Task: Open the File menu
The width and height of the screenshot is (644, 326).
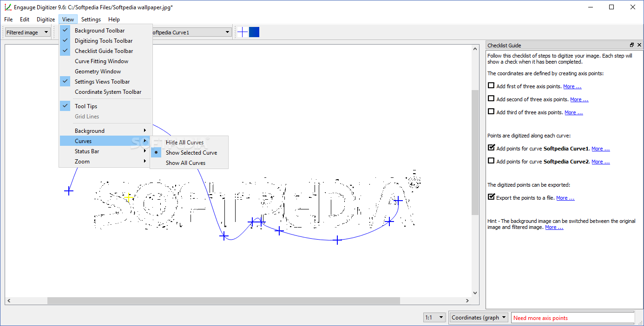Action: coord(8,20)
